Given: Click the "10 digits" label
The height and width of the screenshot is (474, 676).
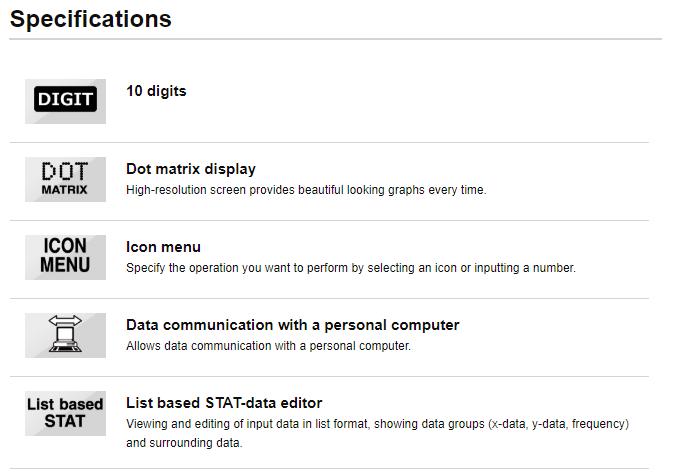Looking at the screenshot, I should tap(156, 91).
